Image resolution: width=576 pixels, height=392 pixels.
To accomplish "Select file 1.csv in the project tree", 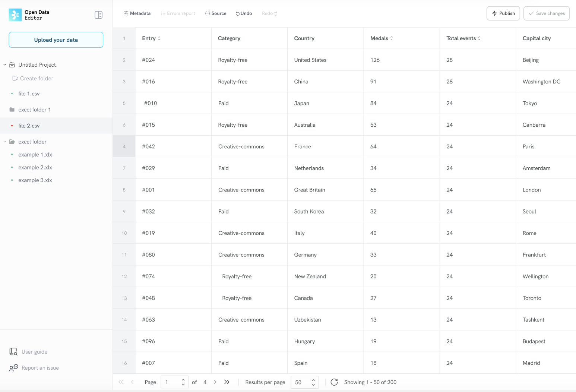I will pos(29,94).
